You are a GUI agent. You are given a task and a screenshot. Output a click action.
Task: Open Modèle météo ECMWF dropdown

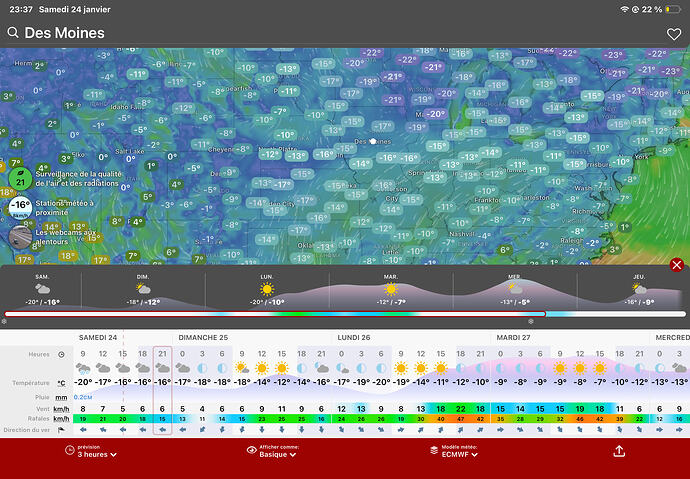click(x=453, y=451)
